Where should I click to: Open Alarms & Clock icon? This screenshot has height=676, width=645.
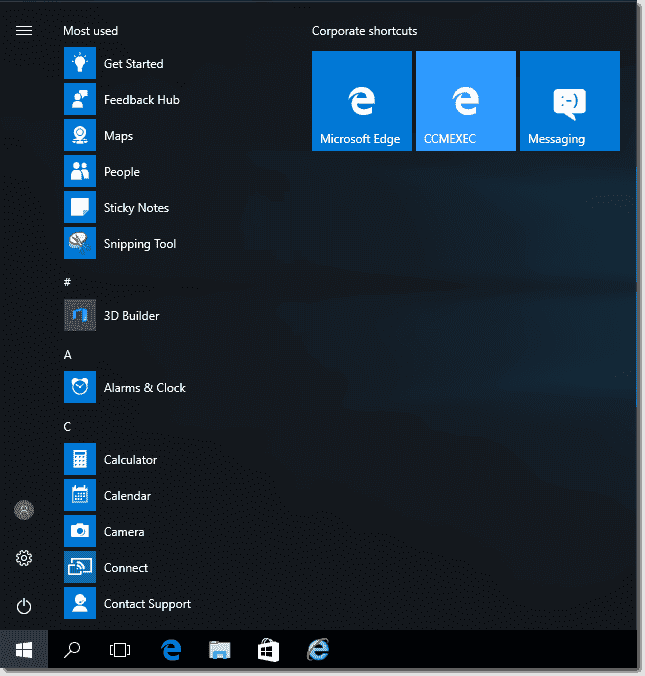(x=80, y=387)
